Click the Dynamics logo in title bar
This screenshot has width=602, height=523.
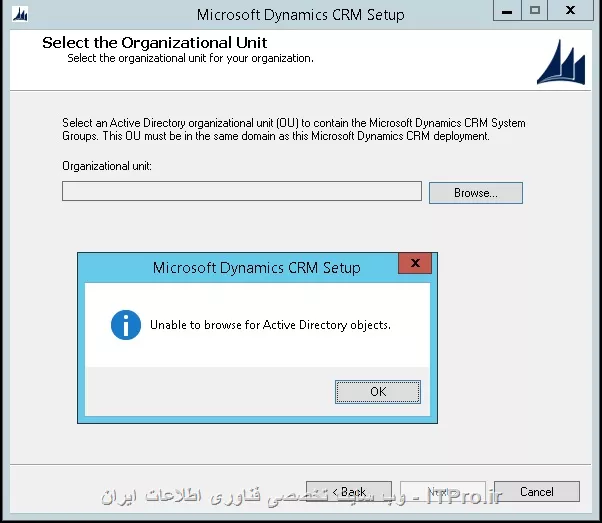(x=20, y=15)
